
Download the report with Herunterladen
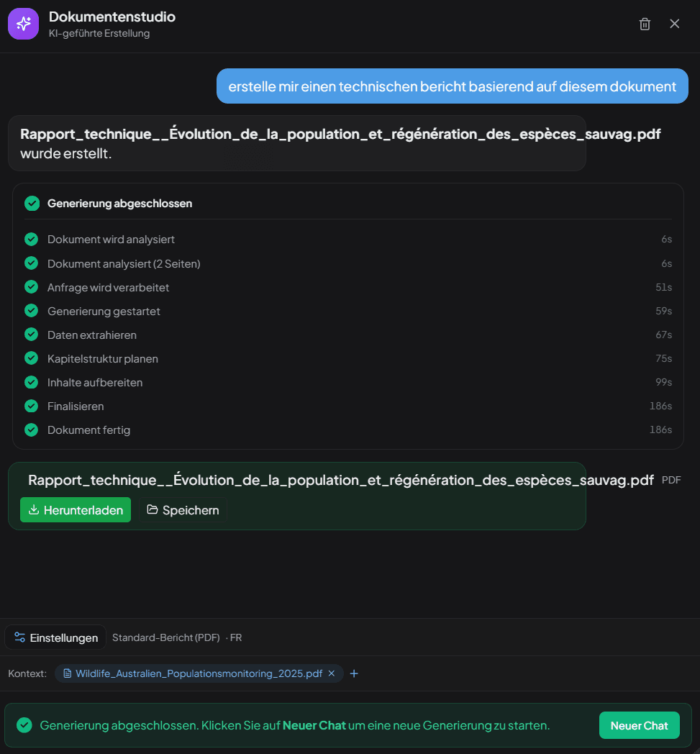tap(76, 509)
